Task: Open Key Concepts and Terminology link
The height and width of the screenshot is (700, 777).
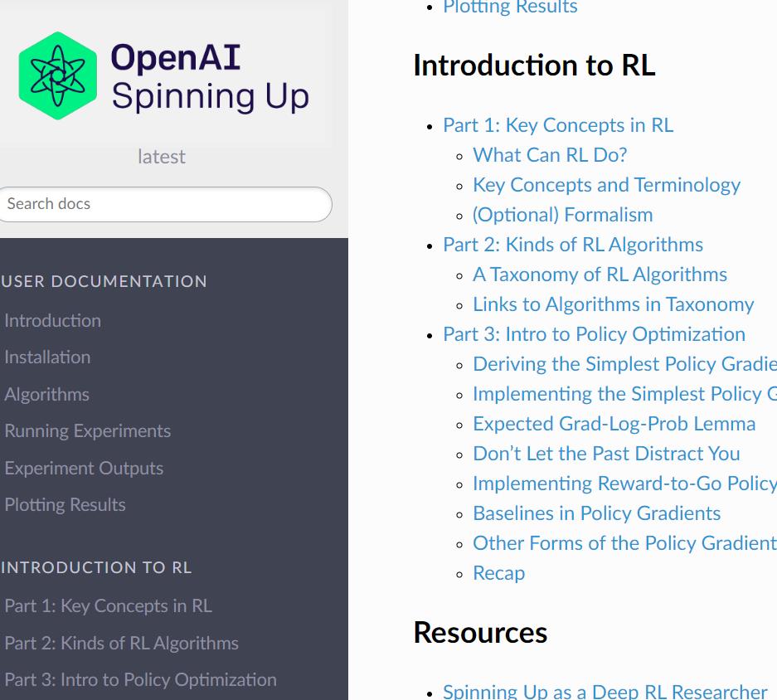Action: click(606, 185)
